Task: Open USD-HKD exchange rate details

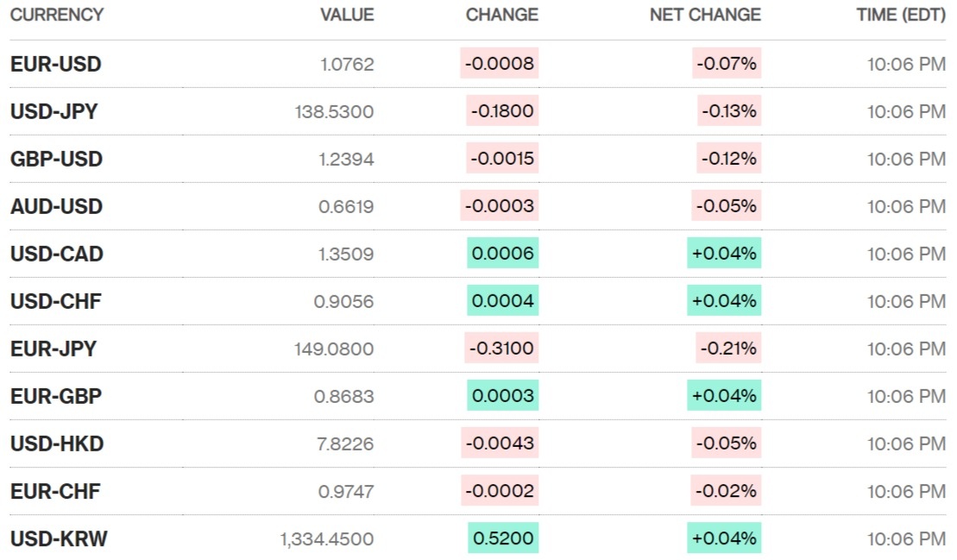Action: coord(57,444)
